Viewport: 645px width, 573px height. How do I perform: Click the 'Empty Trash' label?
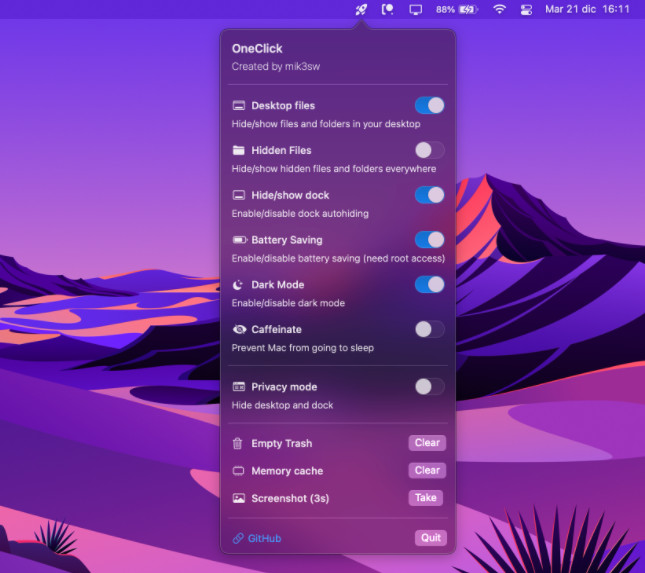[x=282, y=444]
